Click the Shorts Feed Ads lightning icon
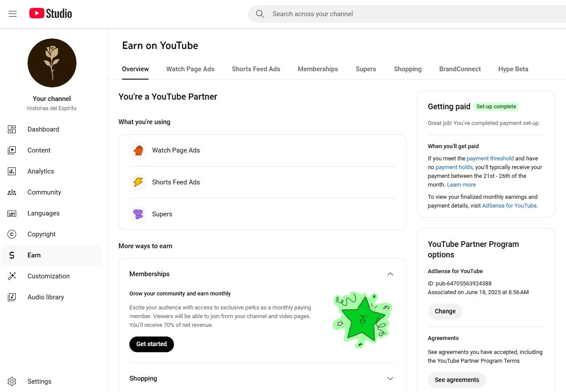 138,182
